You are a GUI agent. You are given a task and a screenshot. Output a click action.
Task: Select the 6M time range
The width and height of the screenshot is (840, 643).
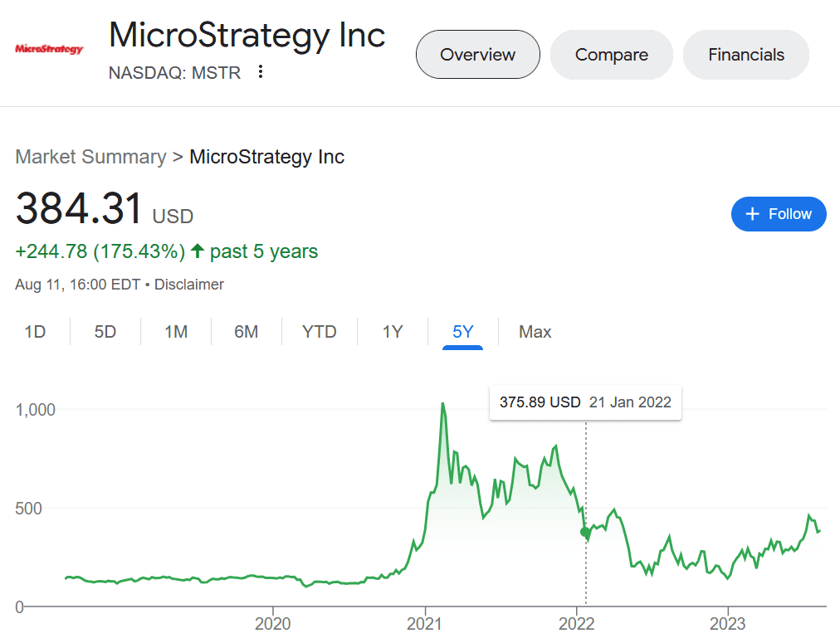pyautogui.click(x=246, y=331)
